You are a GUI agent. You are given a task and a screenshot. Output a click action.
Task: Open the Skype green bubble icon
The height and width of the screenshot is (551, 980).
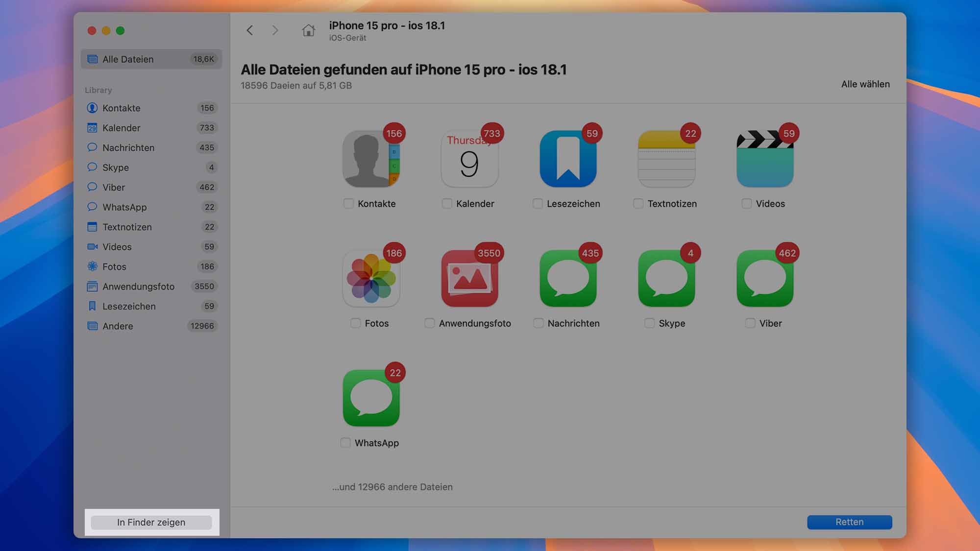click(x=667, y=278)
